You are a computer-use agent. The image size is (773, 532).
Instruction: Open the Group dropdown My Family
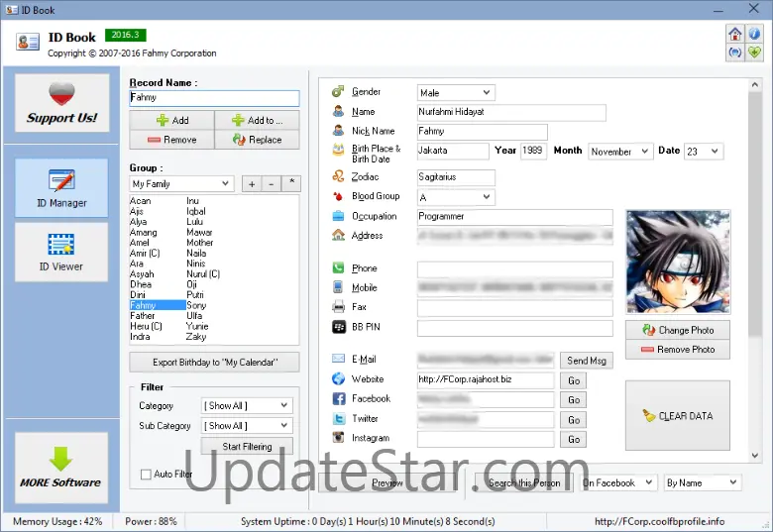pyautogui.click(x=181, y=183)
